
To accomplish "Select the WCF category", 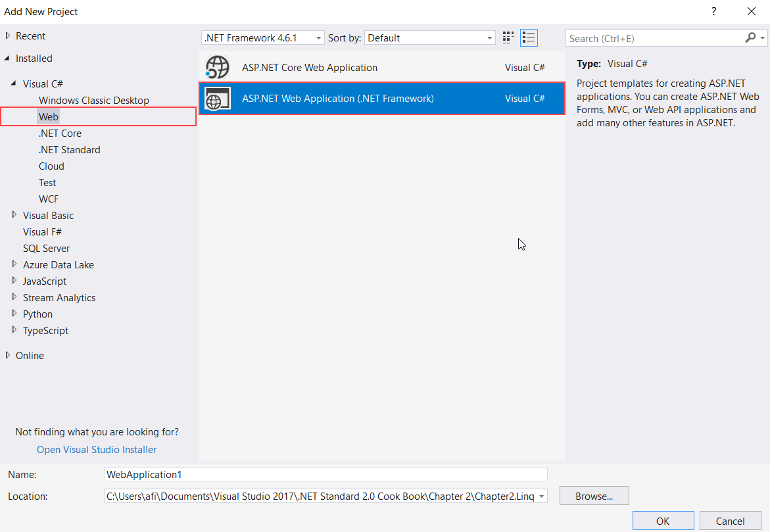I will pyautogui.click(x=49, y=199).
